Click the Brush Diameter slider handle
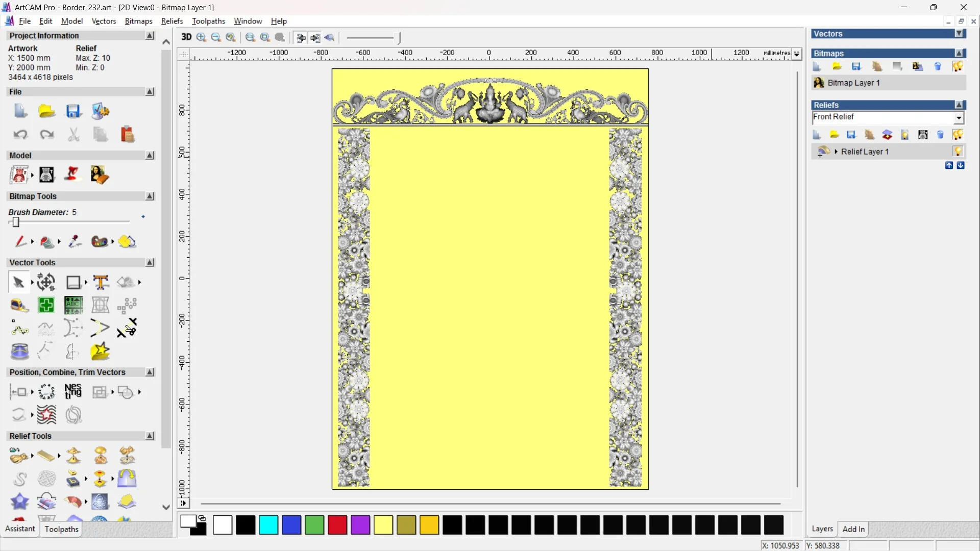Viewport: 980px width, 551px height. pyautogui.click(x=16, y=222)
